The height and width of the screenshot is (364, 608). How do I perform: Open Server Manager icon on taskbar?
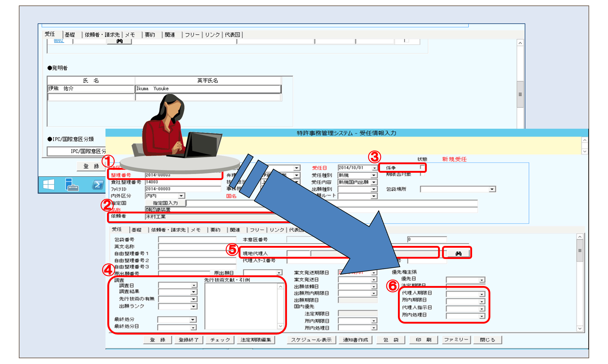pyautogui.click(x=72, y=184)
